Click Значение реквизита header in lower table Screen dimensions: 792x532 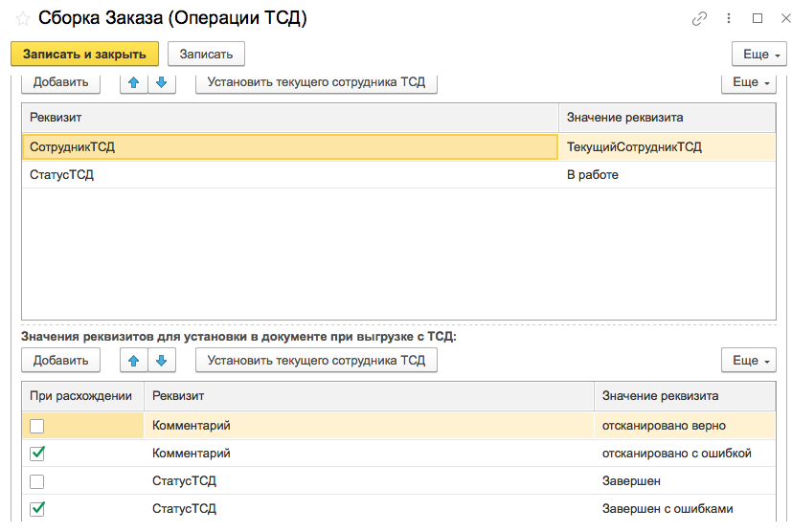click(685, 396)
